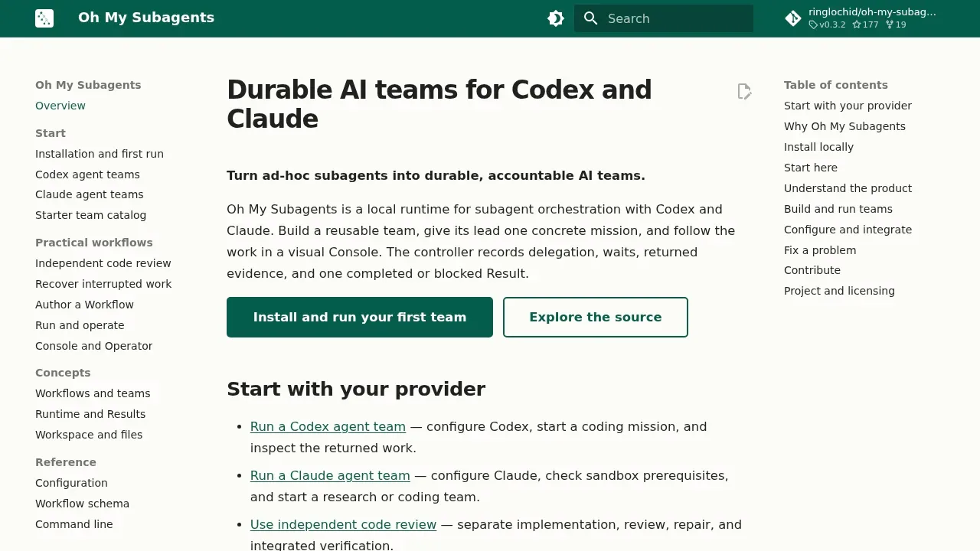This screenshot has height=551, width=980.
Task: Jump to Project and licensing section
Action: [x=839, y=291]
